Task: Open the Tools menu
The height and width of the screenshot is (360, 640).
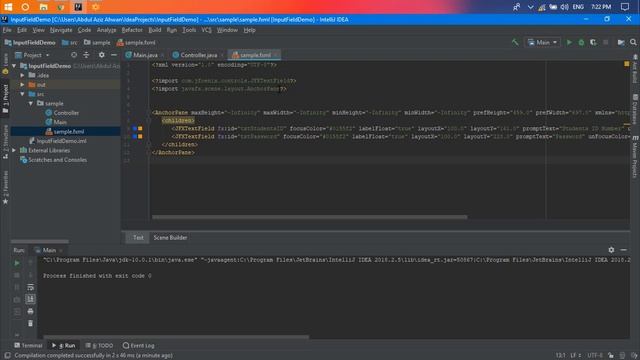Action: 189,30
